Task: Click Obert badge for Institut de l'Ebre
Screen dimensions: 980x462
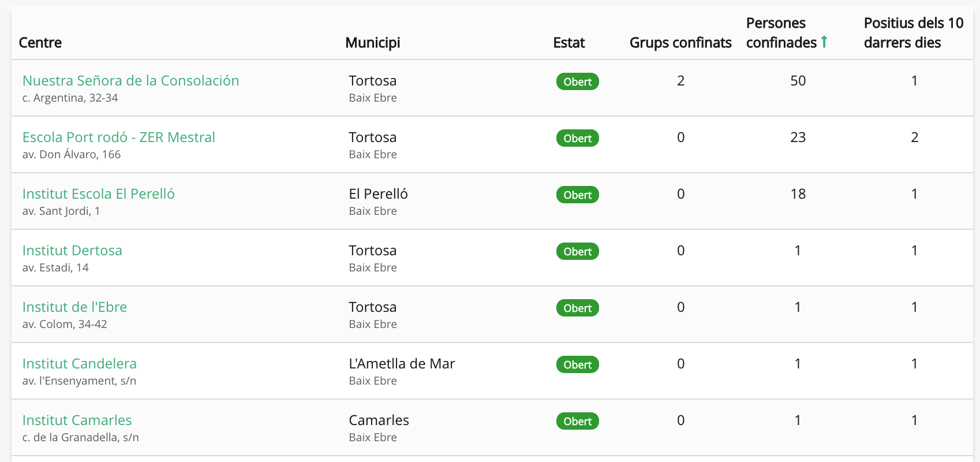Action: 577,308
